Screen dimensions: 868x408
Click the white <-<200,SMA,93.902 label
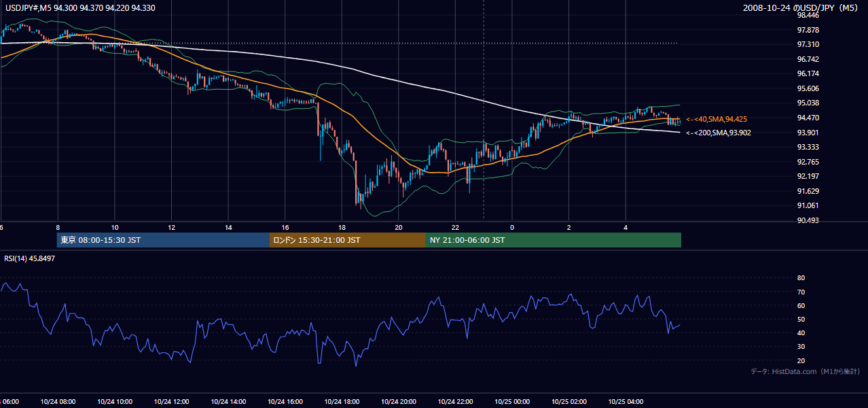(x=719, y=133)
